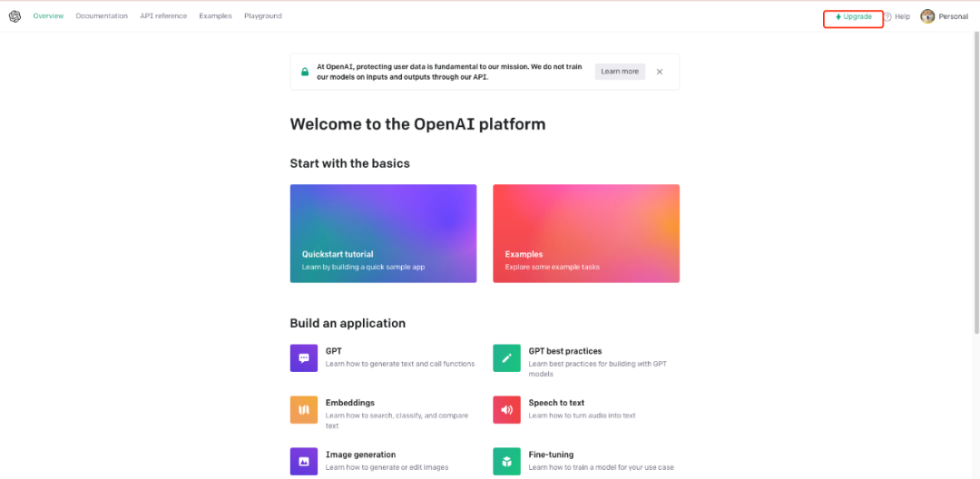Open the Fine-tuning title link
The height and width of the screenshot is (479, 980).
tap(551, 455)
